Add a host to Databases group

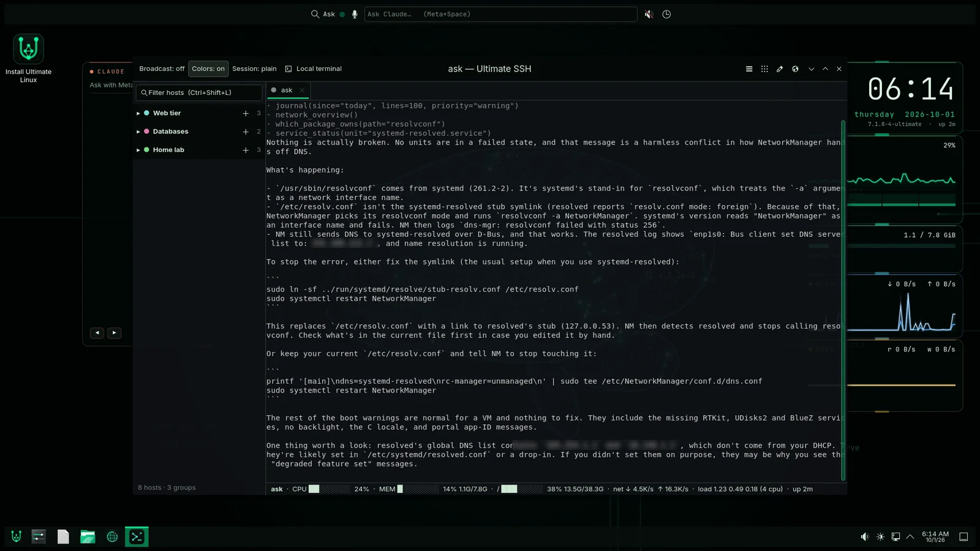(246, 132)
